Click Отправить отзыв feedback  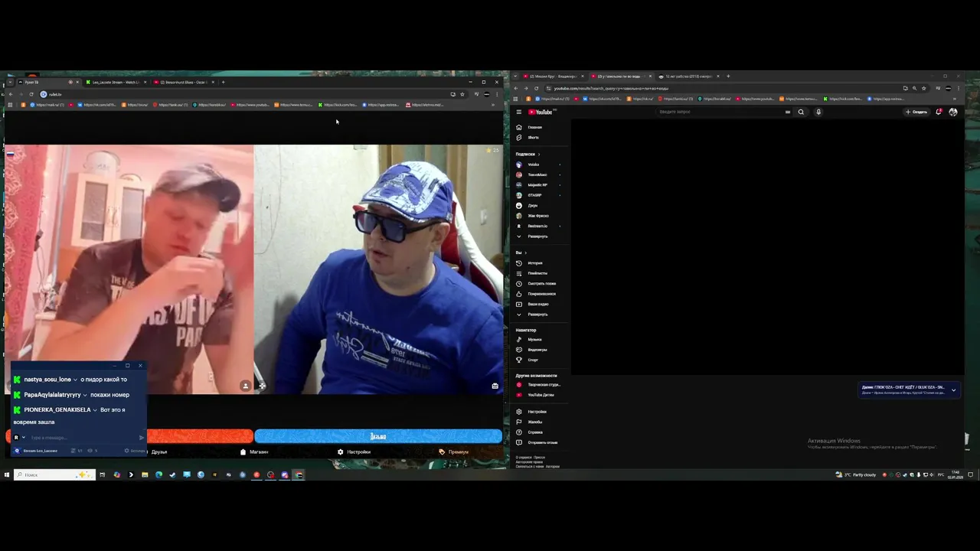click(540, 442)
